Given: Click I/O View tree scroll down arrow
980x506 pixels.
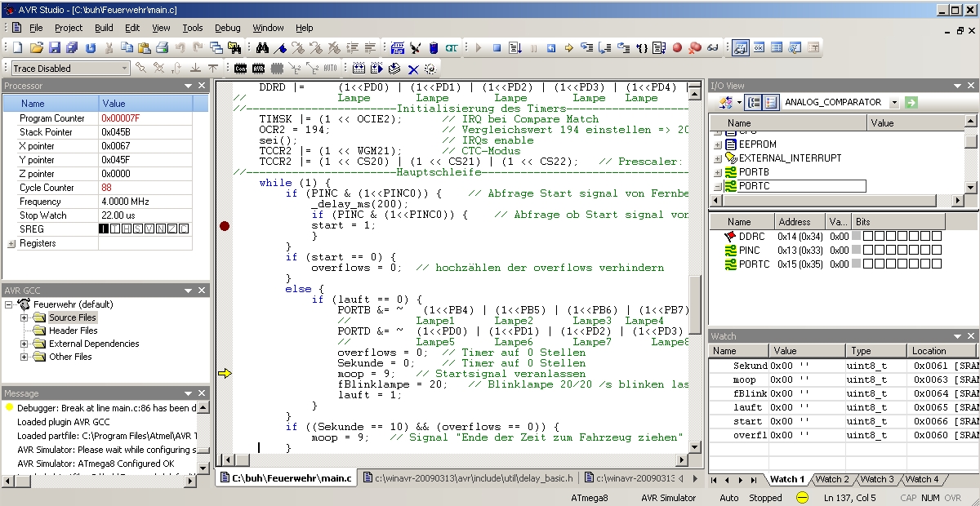Looking at the screenshot, I should pos(971,188).
